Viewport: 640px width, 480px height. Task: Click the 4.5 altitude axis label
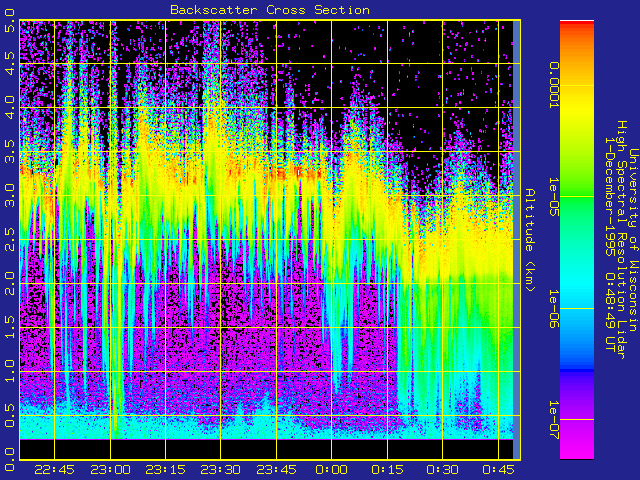pyautogui.click(x=9, y=63)
